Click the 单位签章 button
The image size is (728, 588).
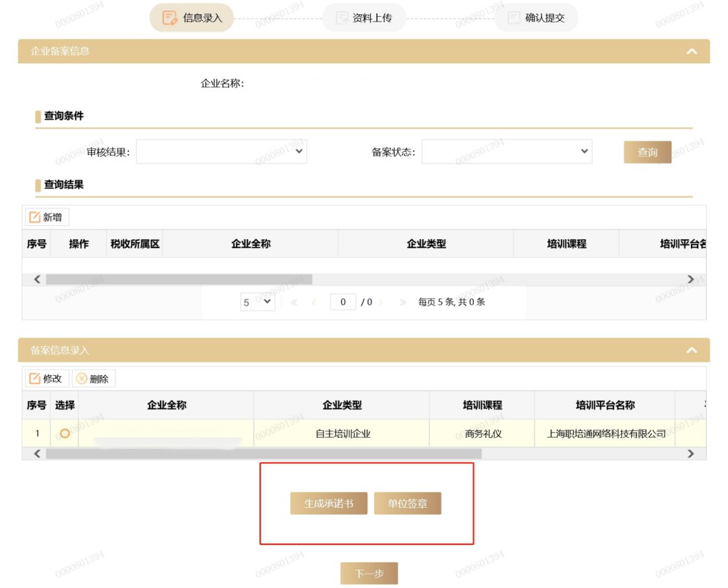coord(407,503)
